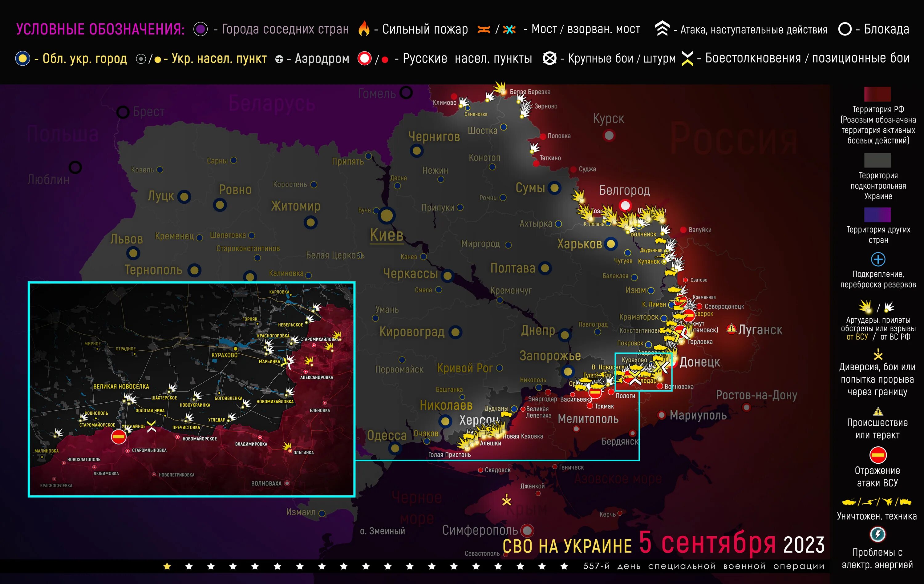Click the Харьков city marker
The height and width of the screenshot is (584, 924).
pyautogui.click(x=610, y=244)
